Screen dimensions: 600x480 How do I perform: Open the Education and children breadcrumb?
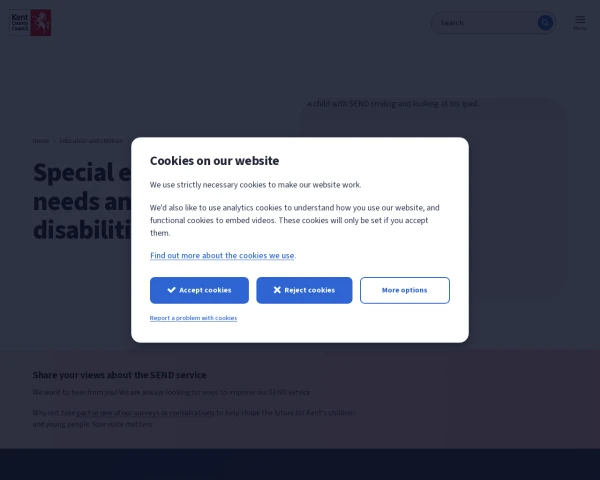tap(91, 141)
